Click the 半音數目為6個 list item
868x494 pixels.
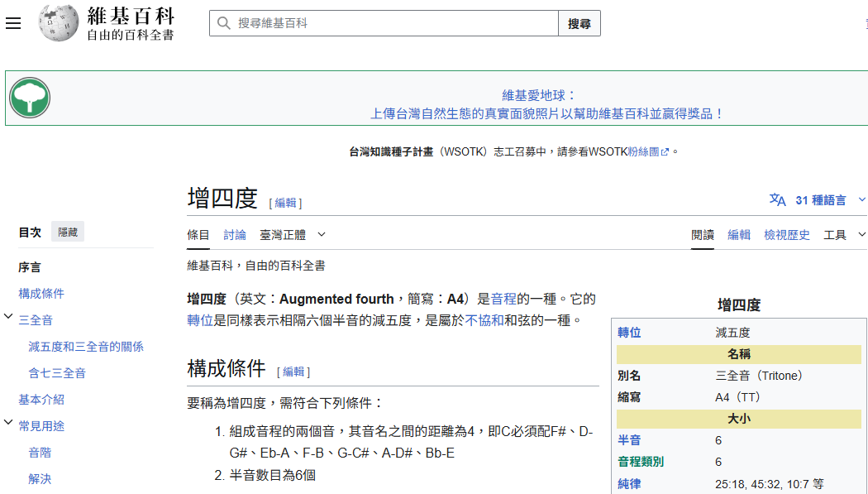(272, 475)
